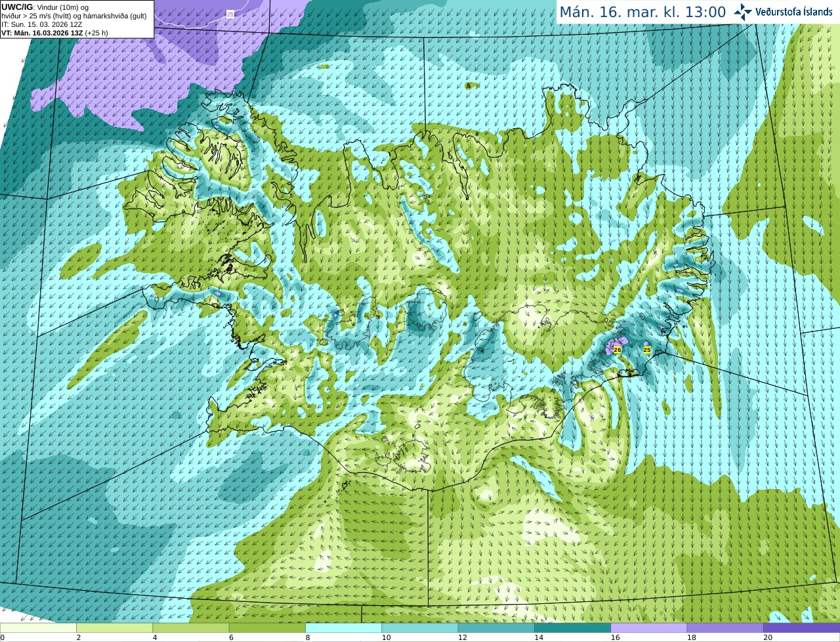Click the legend scale value '20'
The width and height of the screenshot is (840, 642).
click(x=768, y=637)
